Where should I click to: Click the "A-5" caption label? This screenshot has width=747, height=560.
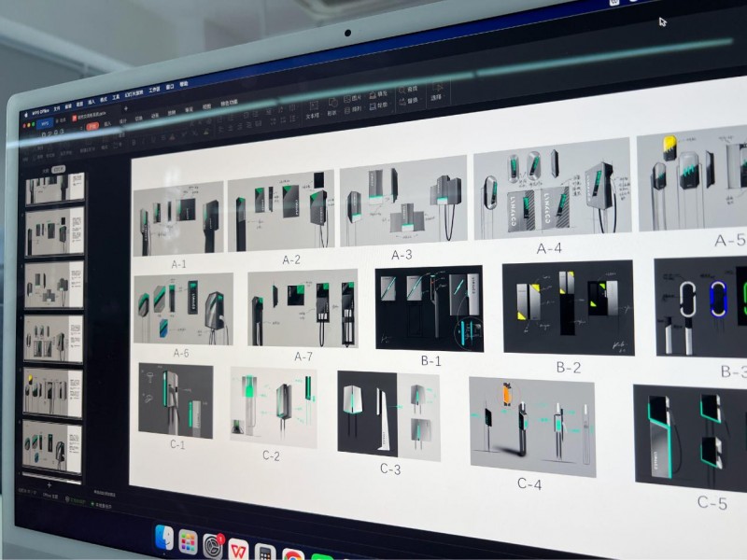[730, 241]
